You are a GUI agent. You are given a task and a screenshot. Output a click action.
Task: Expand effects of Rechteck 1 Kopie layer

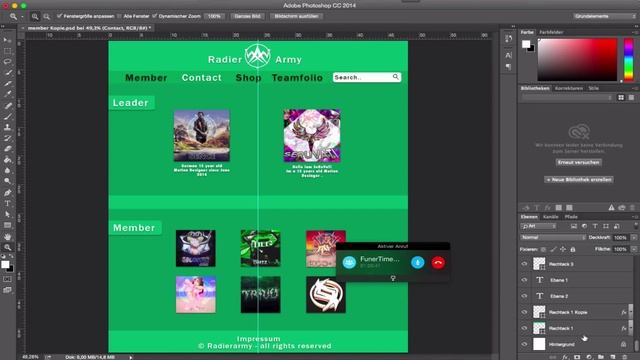tap(630, 312)
